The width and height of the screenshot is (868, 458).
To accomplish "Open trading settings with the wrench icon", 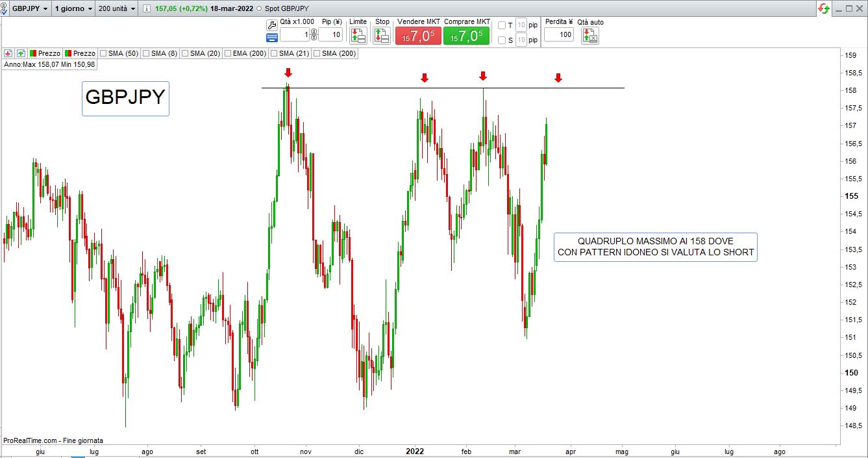I will [272, 25].
